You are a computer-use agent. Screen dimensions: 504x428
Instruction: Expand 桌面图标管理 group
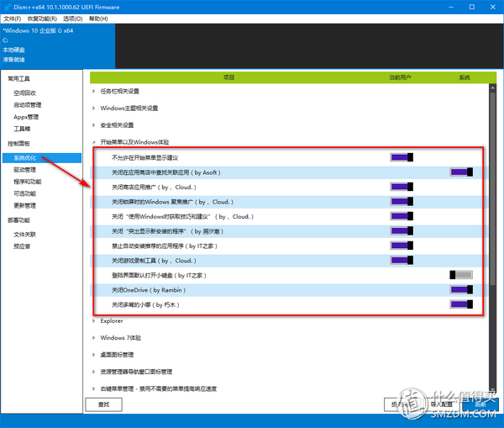[93, 355]
